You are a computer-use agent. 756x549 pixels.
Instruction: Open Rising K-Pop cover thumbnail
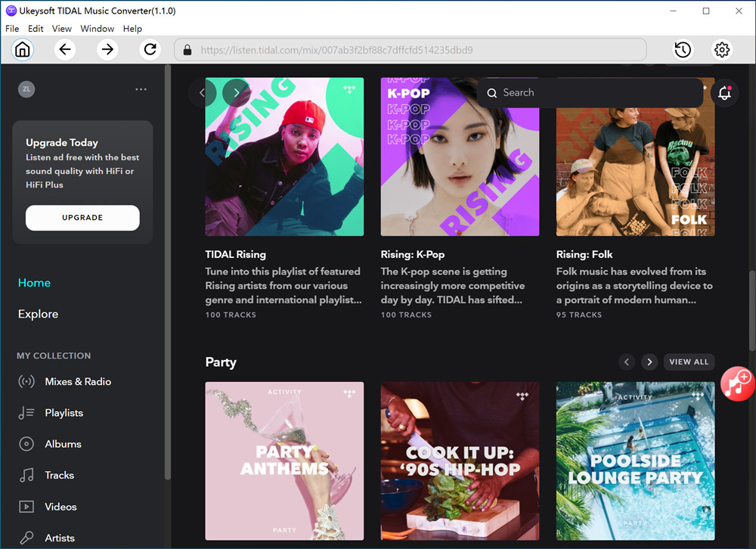(460, 157)
